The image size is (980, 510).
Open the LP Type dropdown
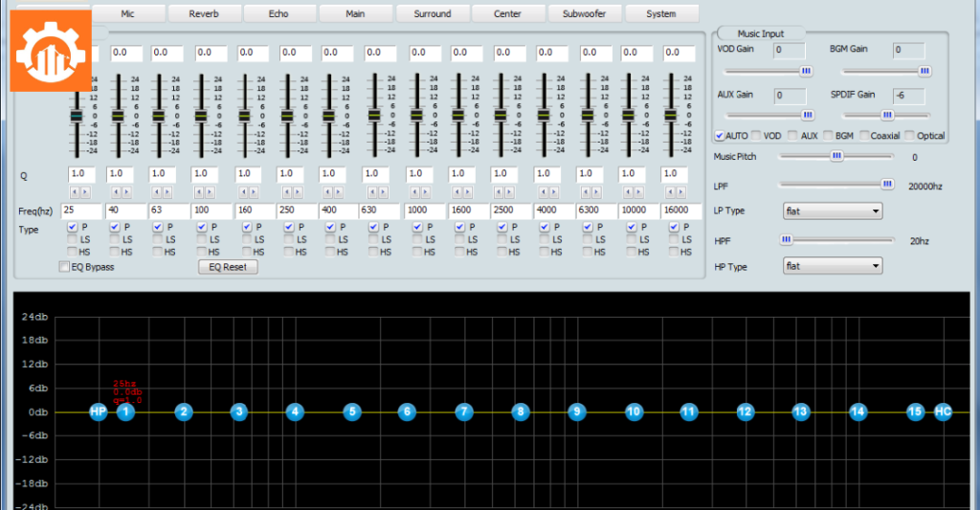(832, 211)
